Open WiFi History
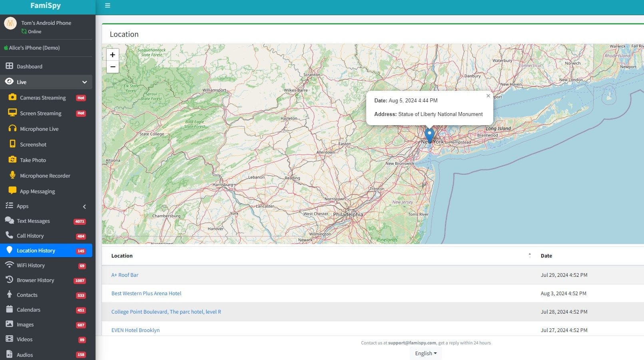 click(30, 265)
